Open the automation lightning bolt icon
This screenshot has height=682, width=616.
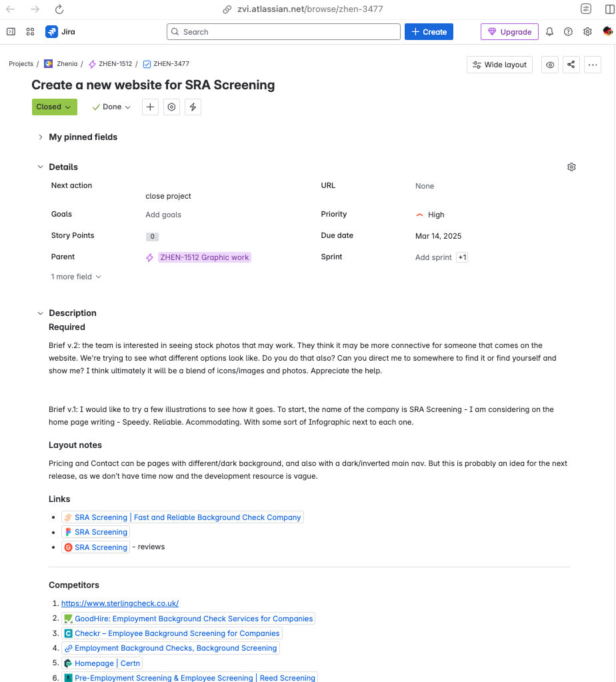(x=193, y=107)
